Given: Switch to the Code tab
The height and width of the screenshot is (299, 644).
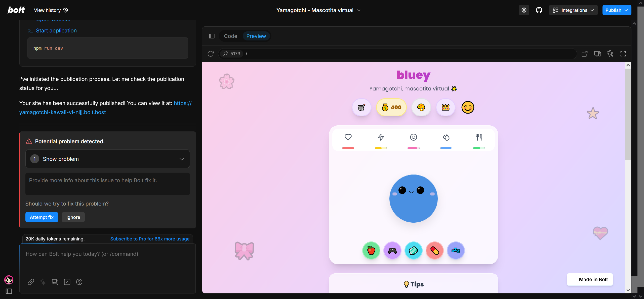Looking at the screenshot, I should coord(230,36).
